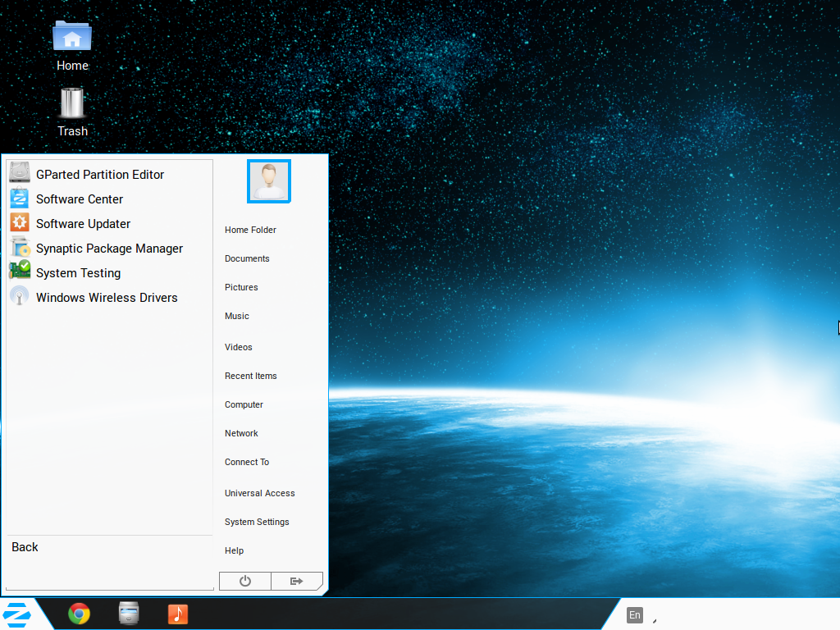
Task: Click the System Testing icon
Action: click(x=20, y=270)
